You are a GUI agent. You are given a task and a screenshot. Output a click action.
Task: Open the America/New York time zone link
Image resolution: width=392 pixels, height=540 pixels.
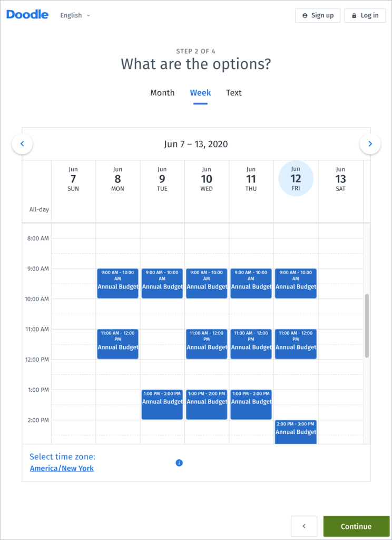(x=62, y=468)
